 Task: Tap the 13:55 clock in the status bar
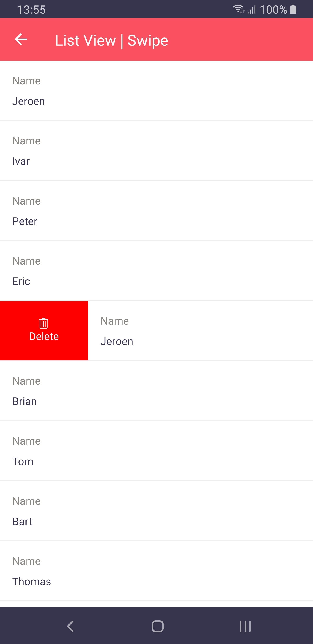[x=32, y=10]
